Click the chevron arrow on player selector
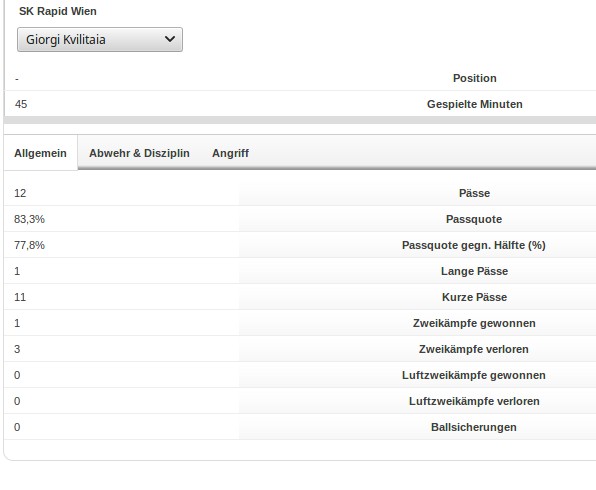The image size is (596, 490). pyautogui.click(x=170, y=39)
